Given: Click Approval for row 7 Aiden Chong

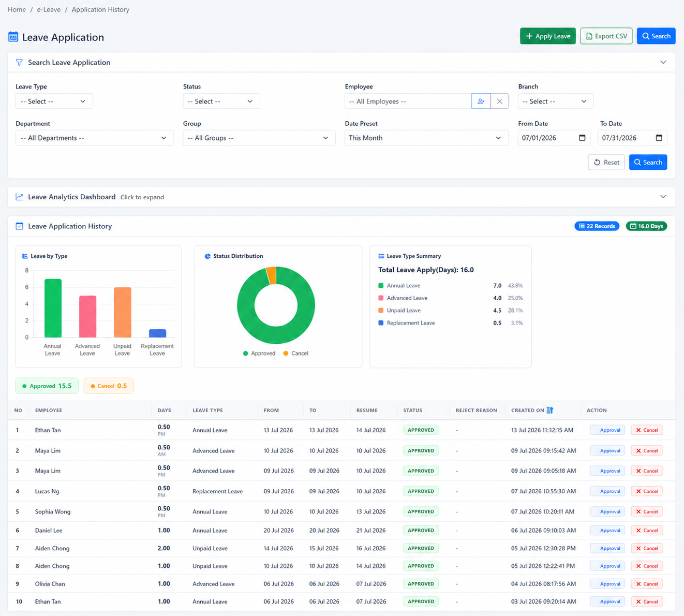Looking at the screenshot, I should [x=607, y=548].
